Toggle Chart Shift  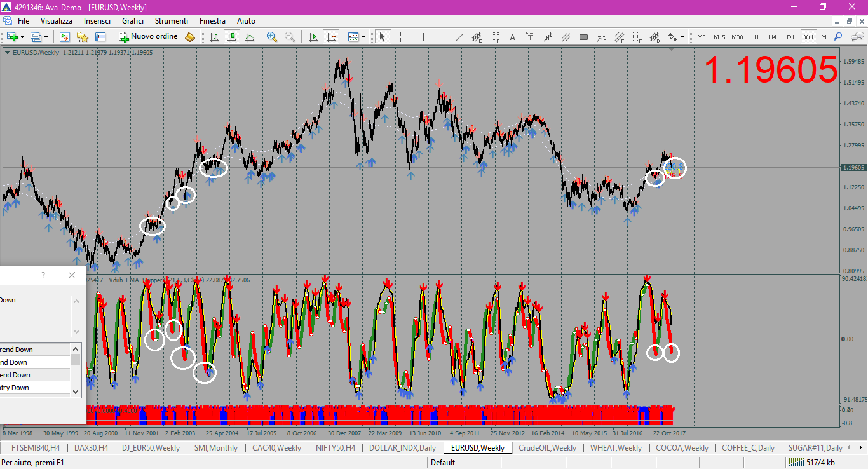tap(330, 37)
